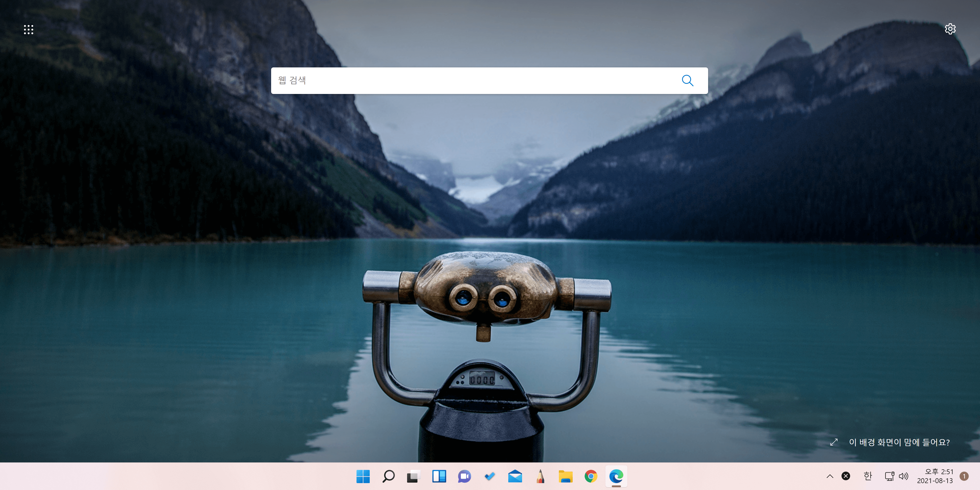Open volume speaker tray icon
Screen dimensions: 980x490
tap(904, 476)
